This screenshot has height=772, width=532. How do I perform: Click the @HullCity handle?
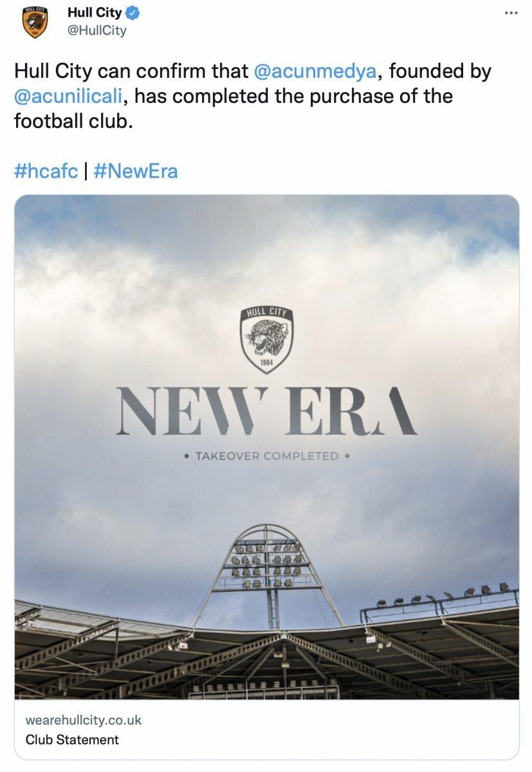[x=96, y=30]
